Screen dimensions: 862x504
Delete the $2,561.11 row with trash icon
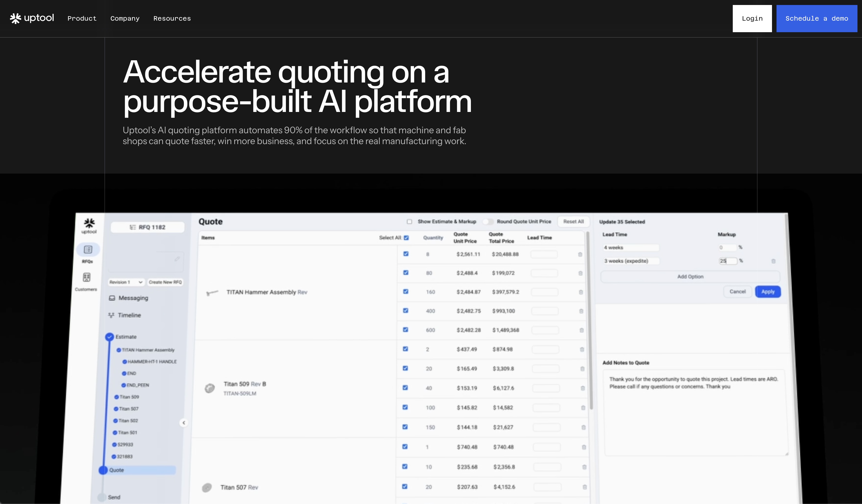[x=580, y=254]
